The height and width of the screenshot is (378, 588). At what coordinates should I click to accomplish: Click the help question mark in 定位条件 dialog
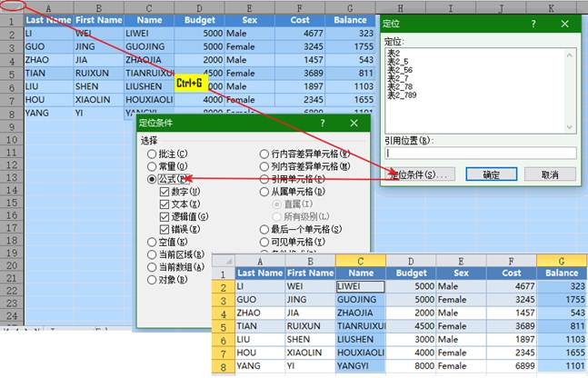(x=321, y=123)
